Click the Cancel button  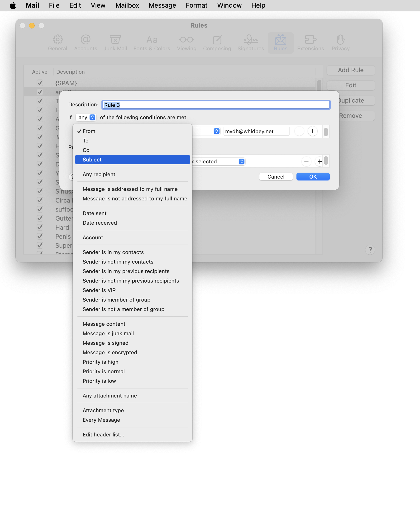click(276, 176)
